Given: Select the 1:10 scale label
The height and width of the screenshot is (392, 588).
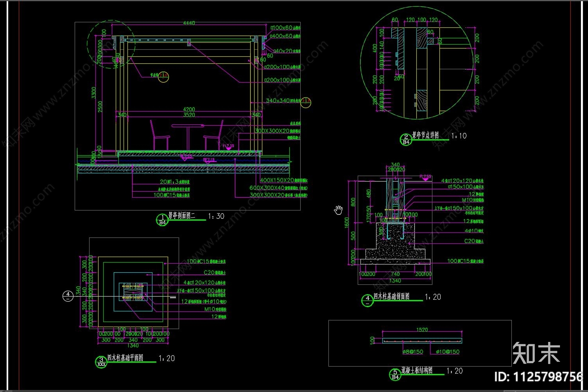Looking at the screenshot, I should (459, 136).
